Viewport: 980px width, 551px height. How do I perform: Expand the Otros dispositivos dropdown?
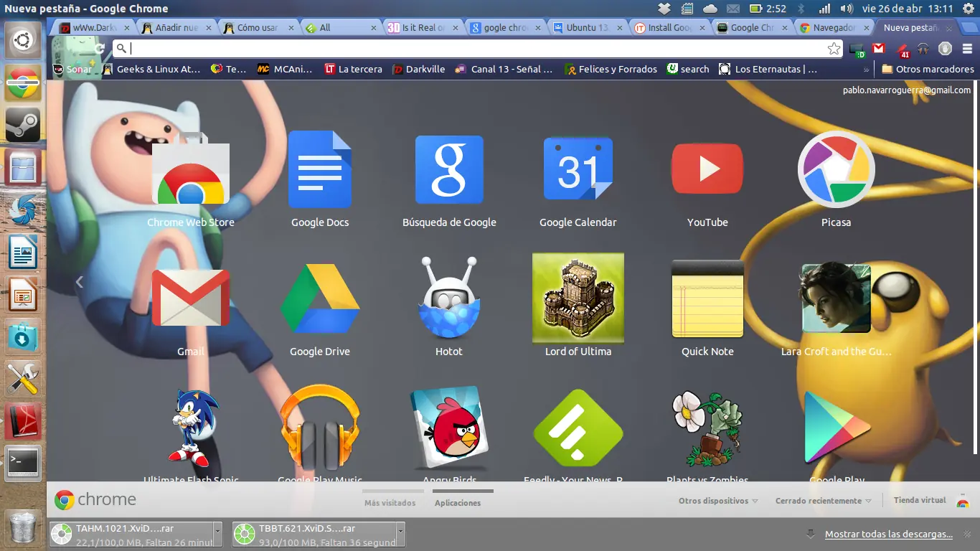718,501
